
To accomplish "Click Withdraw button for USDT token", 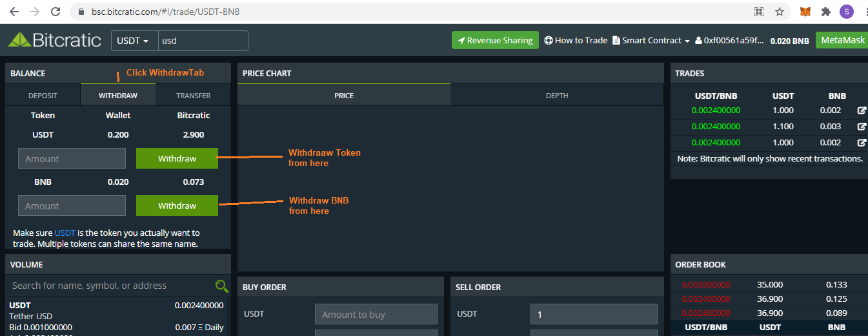I will tap(177, 158).
